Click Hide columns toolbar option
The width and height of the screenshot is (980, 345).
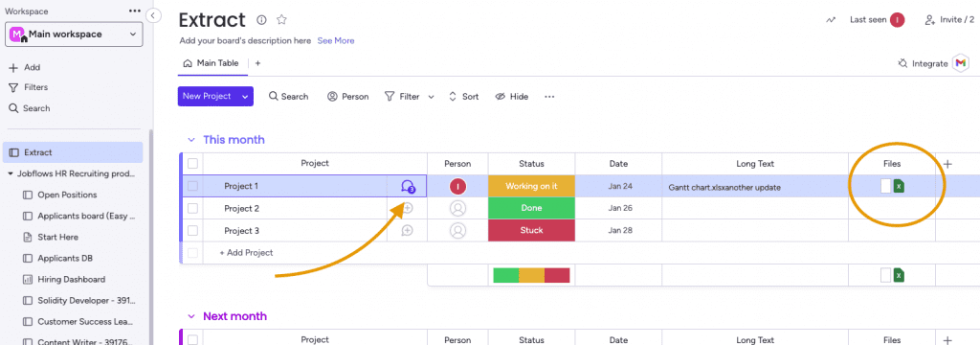[x=512, y=97]
